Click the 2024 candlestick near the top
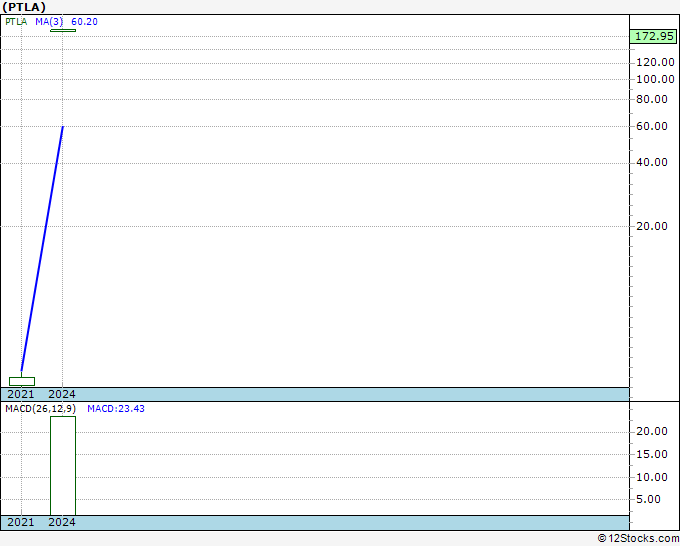Image resolution: width=680 pixels, height=546 pixels. point(63,30)
